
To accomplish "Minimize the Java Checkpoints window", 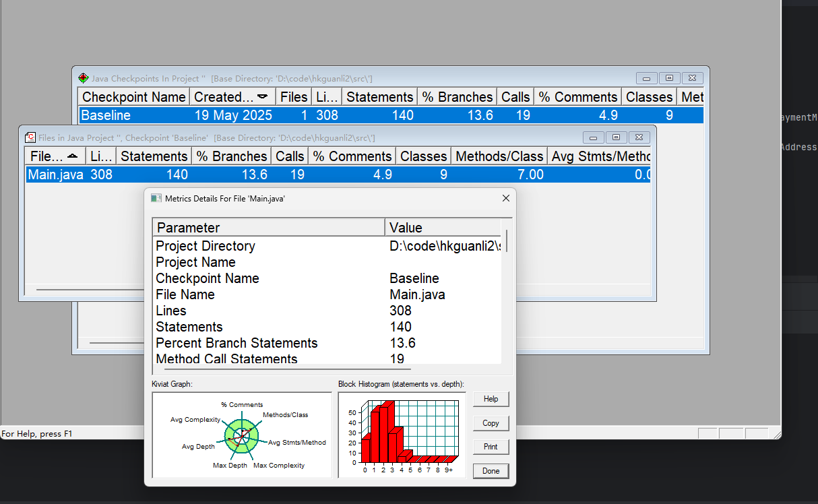I will [647, 78].
